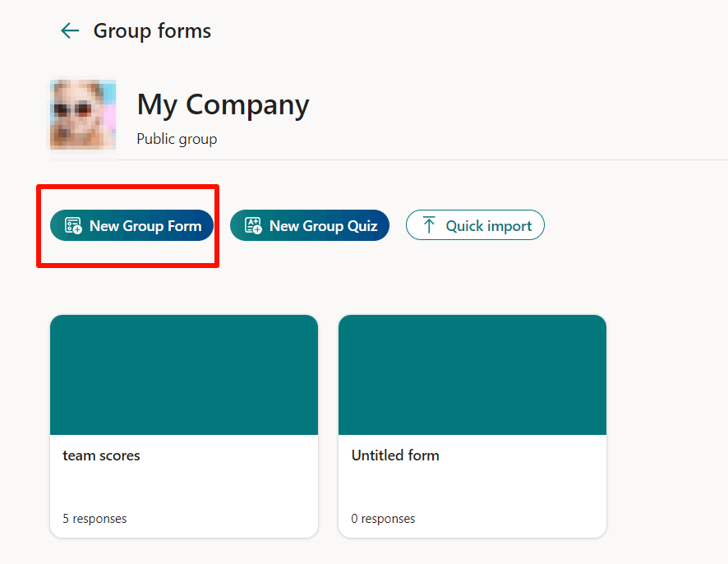Click the back arrow icon
The image size is (728, 564).
pos(70,31)
